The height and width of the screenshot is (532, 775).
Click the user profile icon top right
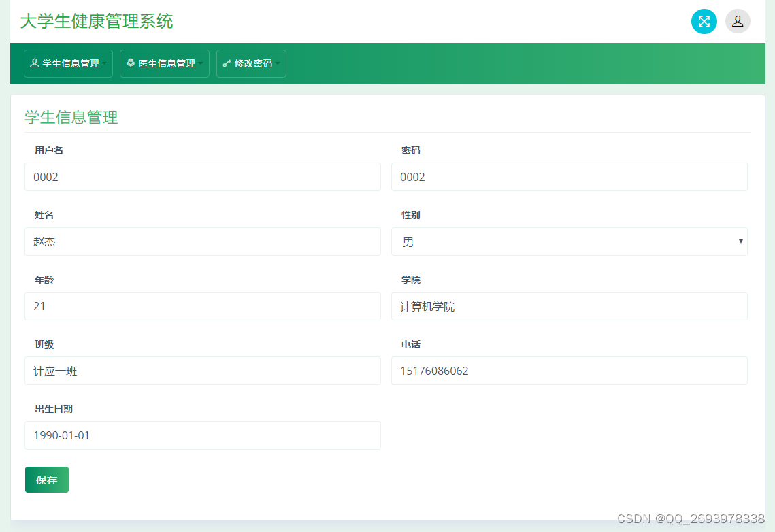(x=738, y=21)
